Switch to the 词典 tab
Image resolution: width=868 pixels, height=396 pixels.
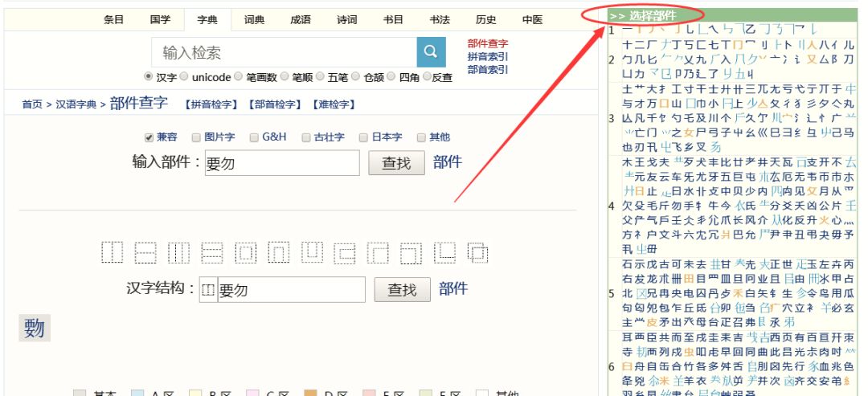pyautogui.click(x=256, y=21)
